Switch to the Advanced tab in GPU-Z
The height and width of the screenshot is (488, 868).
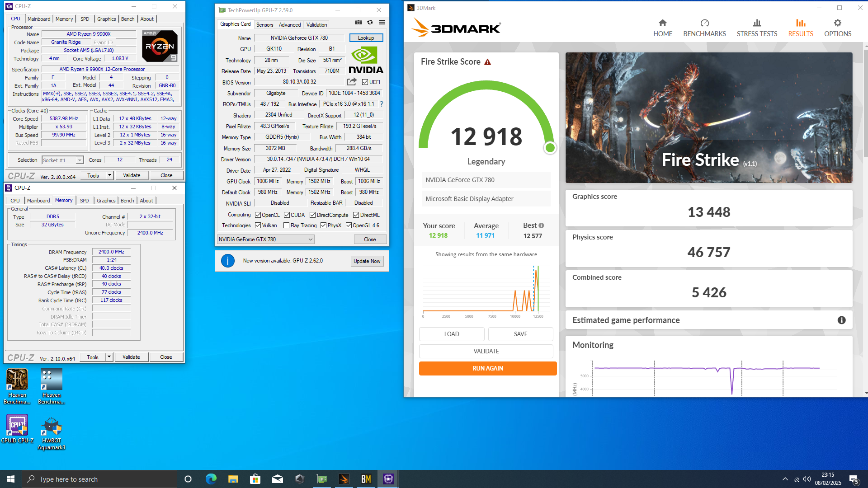pos(290,25)
